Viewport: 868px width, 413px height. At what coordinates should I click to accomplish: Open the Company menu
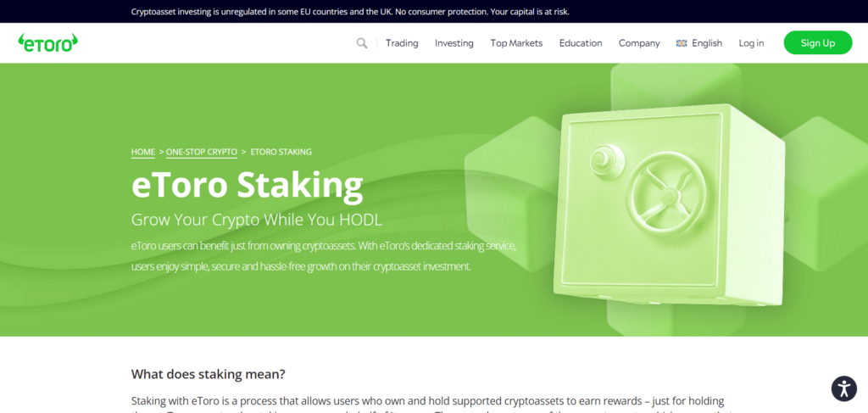click(x=639, y=43)
